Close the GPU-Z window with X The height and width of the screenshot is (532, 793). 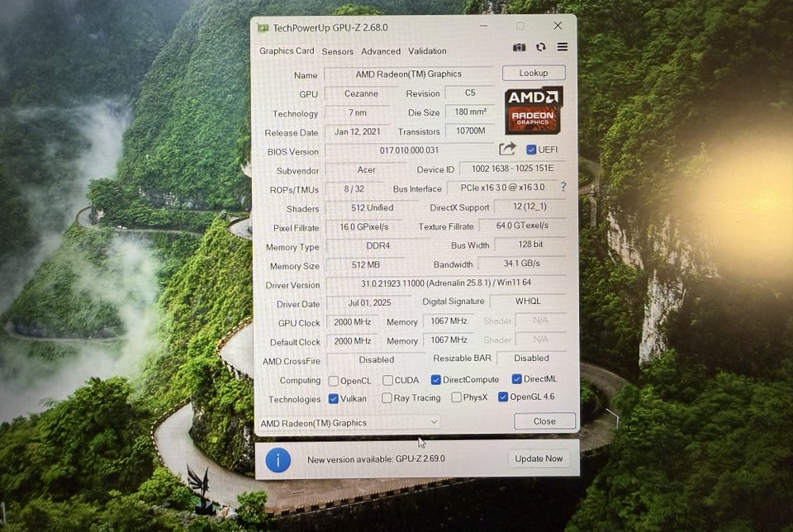558,26
